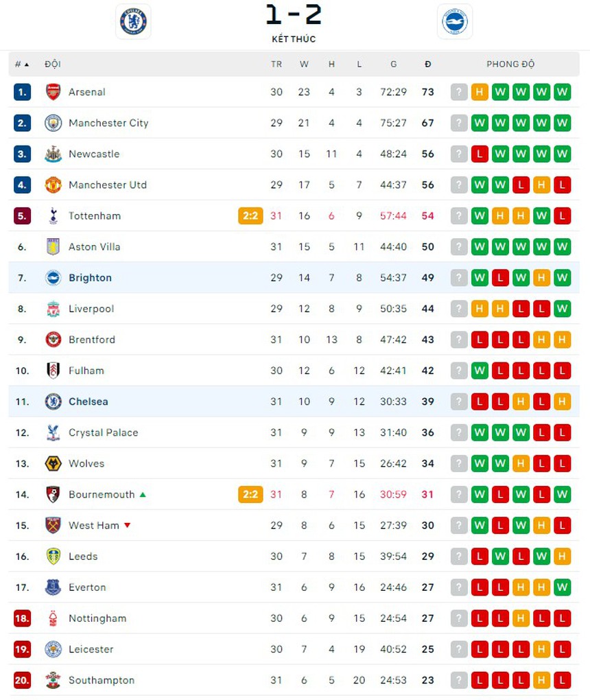This screenshot has width=590, height=700.
Task: Click the ĐỘI team column header
Action: pyautogui.click(x=53, y=65)
